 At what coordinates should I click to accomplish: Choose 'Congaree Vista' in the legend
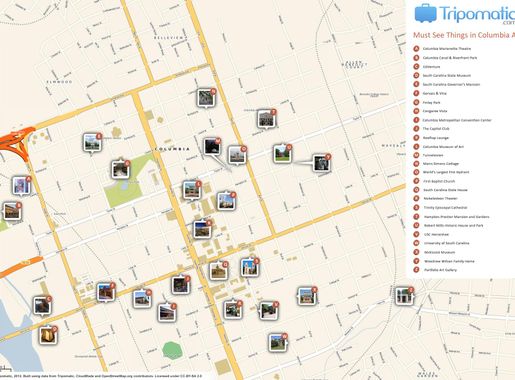[435, 111]
